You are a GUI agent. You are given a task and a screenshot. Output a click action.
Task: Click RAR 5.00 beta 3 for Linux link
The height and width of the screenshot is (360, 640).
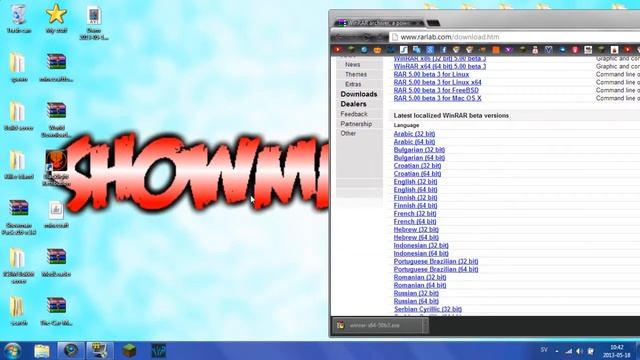click(431, 74)
